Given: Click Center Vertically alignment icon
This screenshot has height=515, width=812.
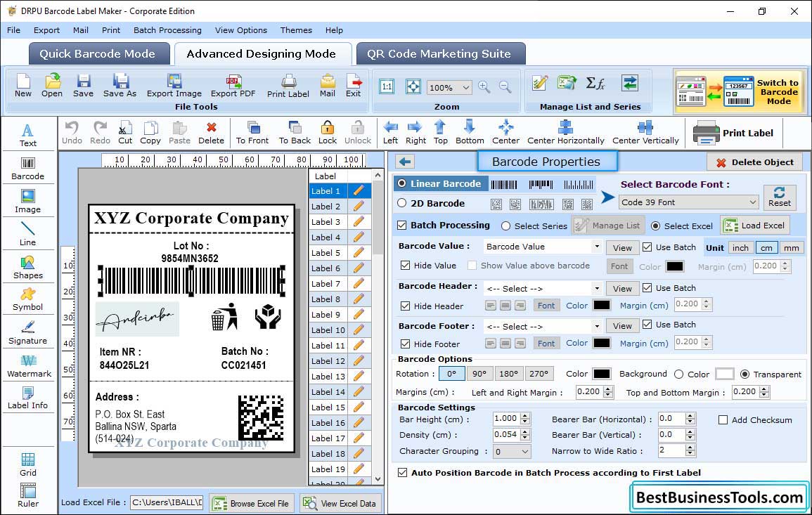Looking at the screenshot, I should click(645, 133).
